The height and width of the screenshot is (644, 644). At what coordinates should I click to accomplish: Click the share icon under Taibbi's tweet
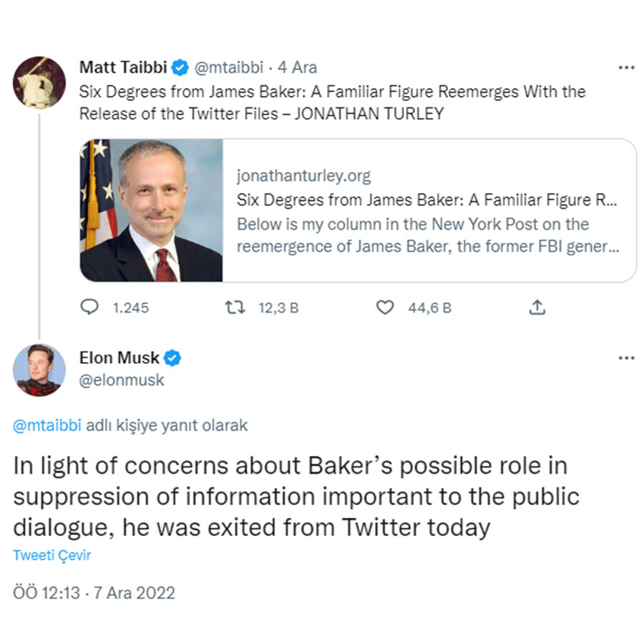[537, 307]
